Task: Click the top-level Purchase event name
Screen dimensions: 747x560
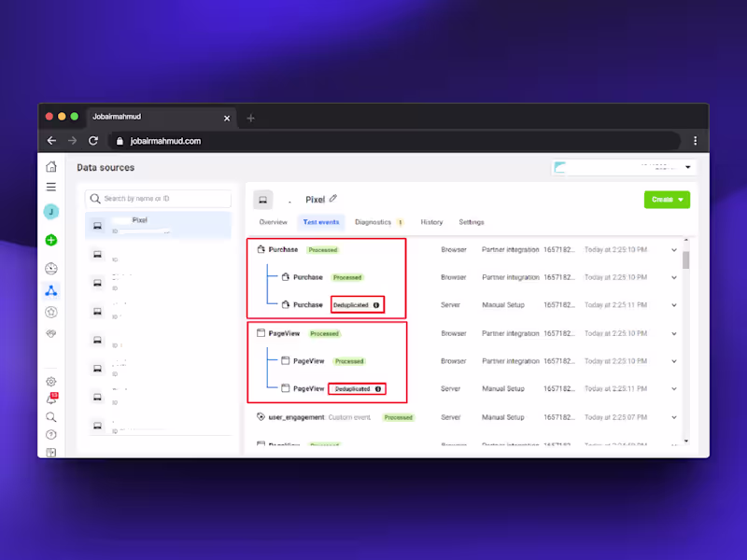Action: point(283,249)
